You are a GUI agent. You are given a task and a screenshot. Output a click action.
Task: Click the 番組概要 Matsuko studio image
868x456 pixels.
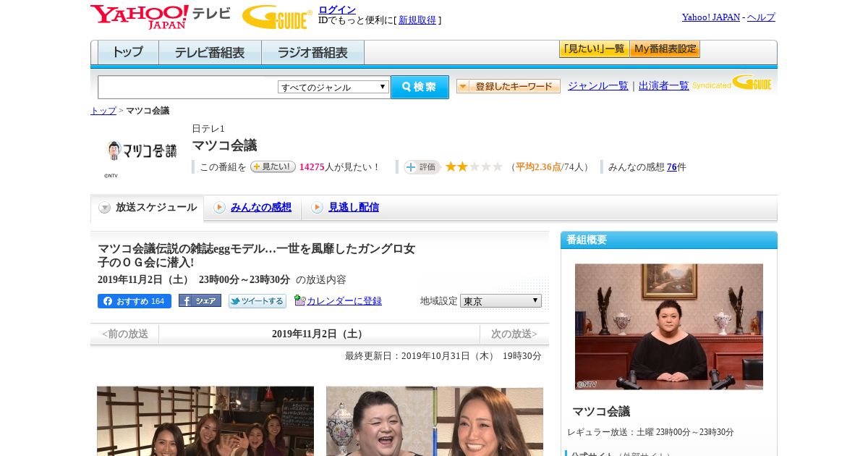[669, 326]
